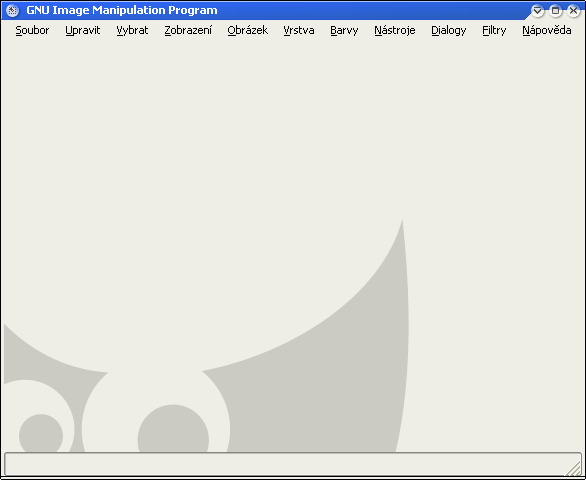Close the GNU Image Manipulation Program window

tap(573, 10)
